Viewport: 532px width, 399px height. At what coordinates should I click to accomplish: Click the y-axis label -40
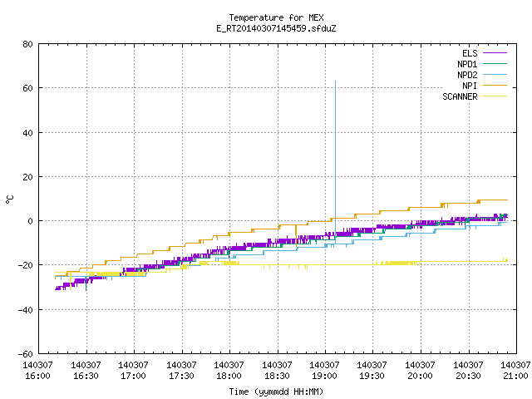[x=26, y=310]
